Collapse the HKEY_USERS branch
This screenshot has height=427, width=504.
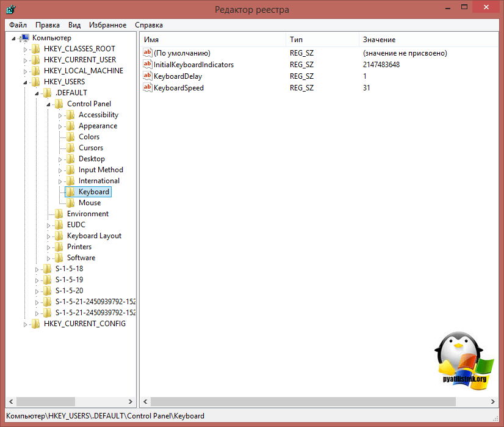[26, 82]
